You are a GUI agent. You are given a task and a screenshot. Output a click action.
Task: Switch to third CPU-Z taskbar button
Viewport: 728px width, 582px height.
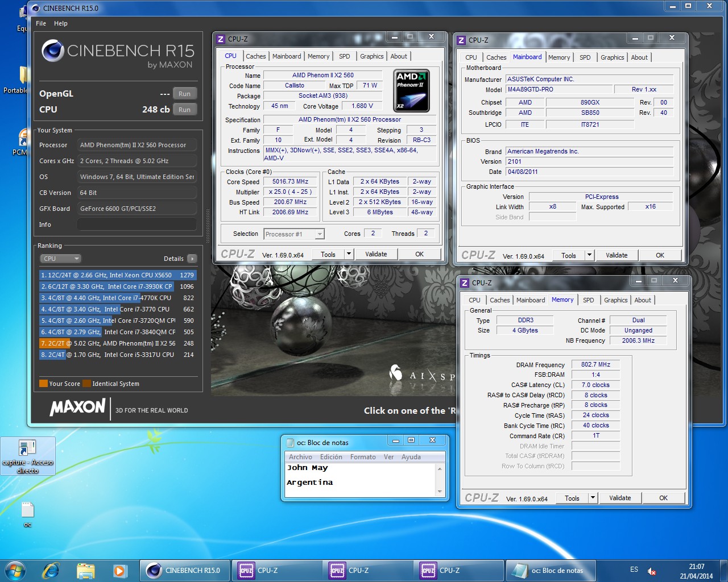coord(459,570)
